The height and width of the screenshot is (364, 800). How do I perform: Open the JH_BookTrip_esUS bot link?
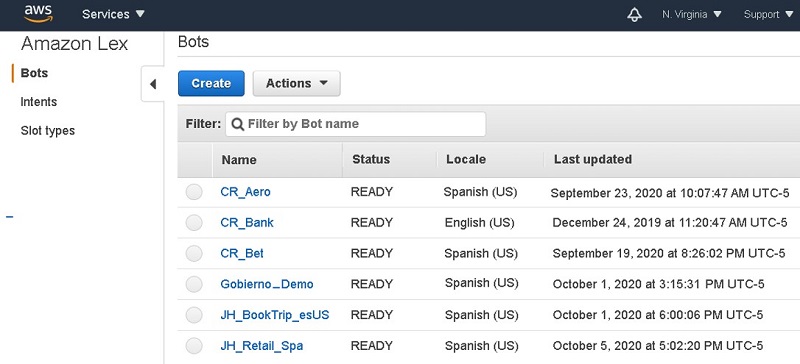274,315
